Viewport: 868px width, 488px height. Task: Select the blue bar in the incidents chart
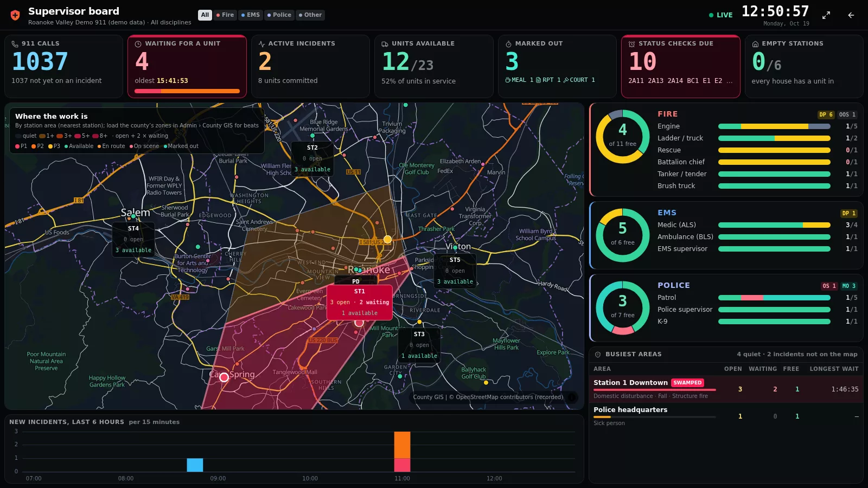195,465
